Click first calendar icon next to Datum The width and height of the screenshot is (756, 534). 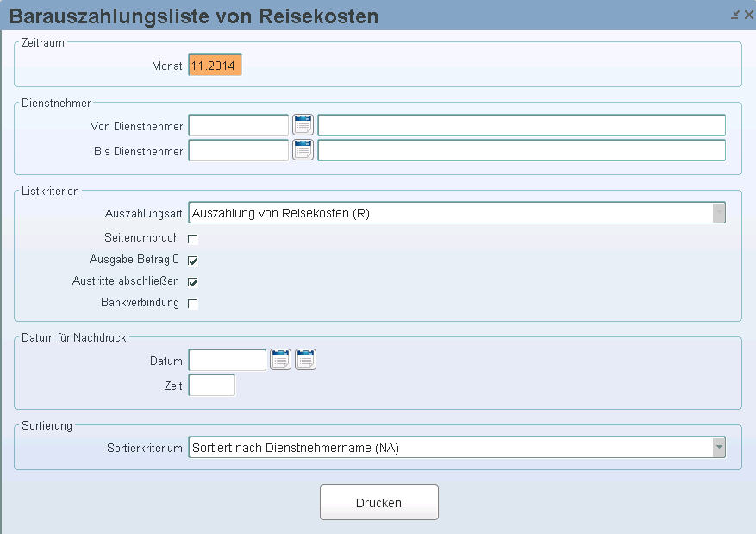point(281,360)
